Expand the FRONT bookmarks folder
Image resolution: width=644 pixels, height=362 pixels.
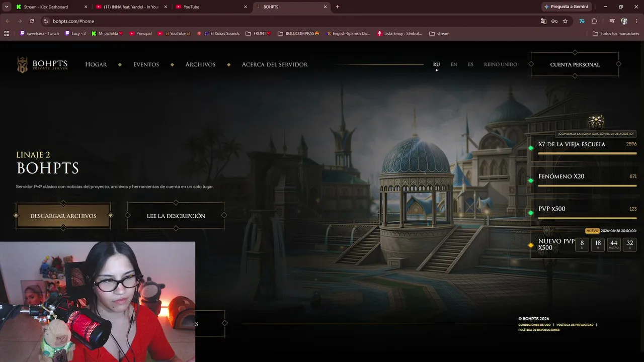click(x=258, y=34)
